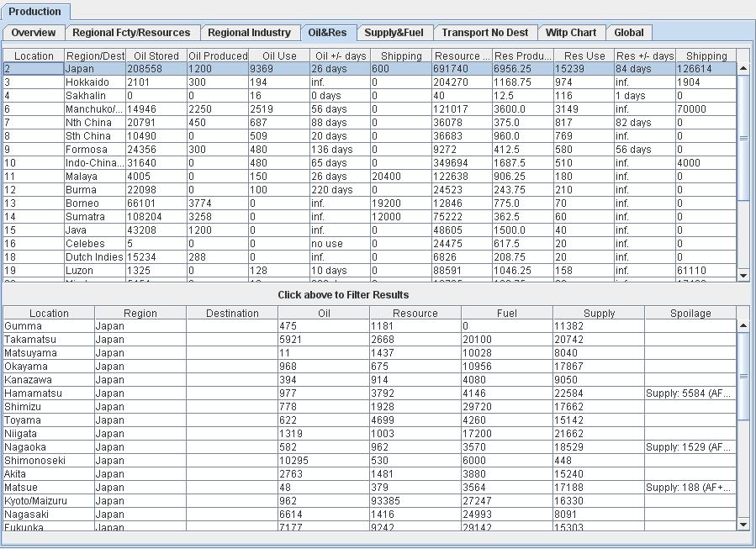
Task: Filter results by Luzon
Action: (370, 272)
